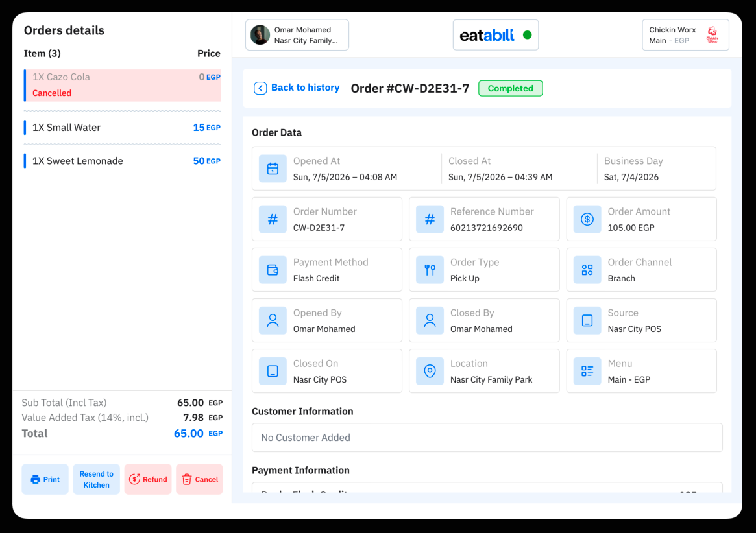756x533 pixels.
Task: Open the Omar Mohamed user card
Action: (x=297, y=35)
